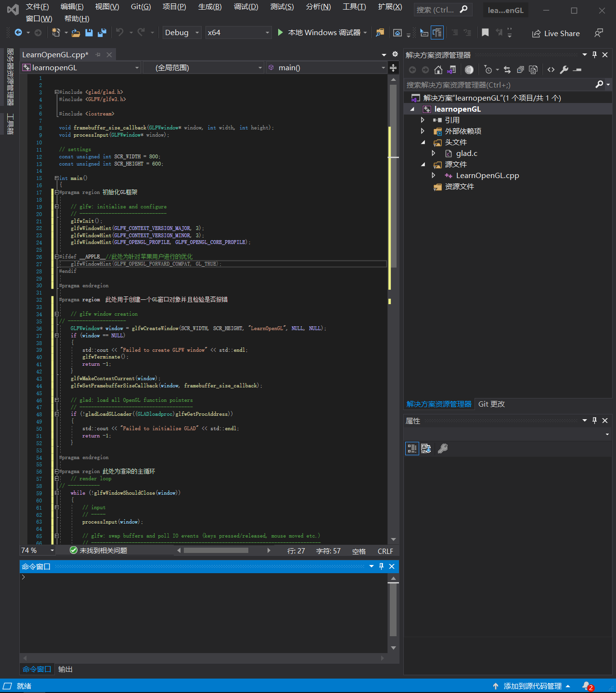Toggle Preview Selected Items in Solution Explorer
Viewport: 616px width, 693px height.
577,70
